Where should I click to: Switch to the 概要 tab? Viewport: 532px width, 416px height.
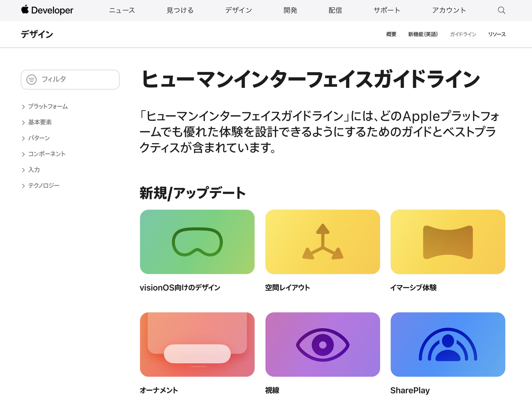[x=391, y=34]
